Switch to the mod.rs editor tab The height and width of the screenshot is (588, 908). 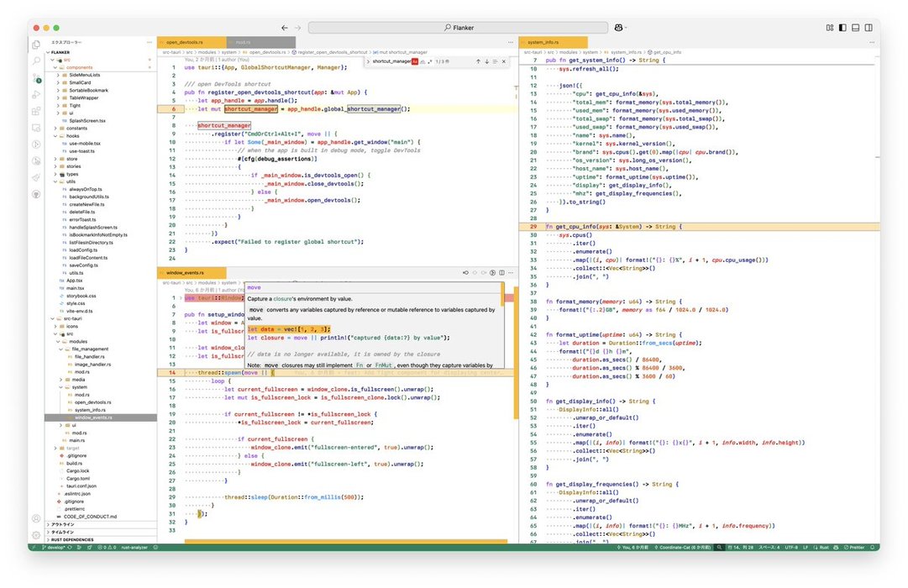(x=242, y=41)
